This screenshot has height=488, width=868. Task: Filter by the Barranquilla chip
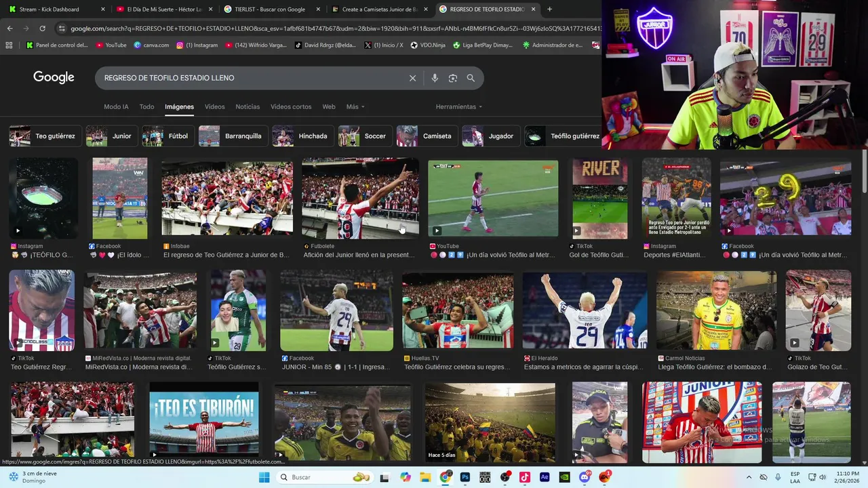pos(233,136)
